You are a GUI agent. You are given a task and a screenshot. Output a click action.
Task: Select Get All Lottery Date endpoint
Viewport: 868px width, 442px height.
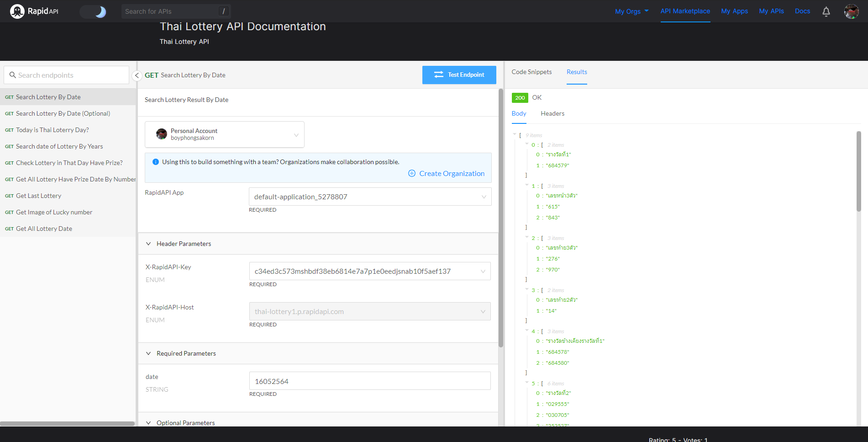(68, 229)
